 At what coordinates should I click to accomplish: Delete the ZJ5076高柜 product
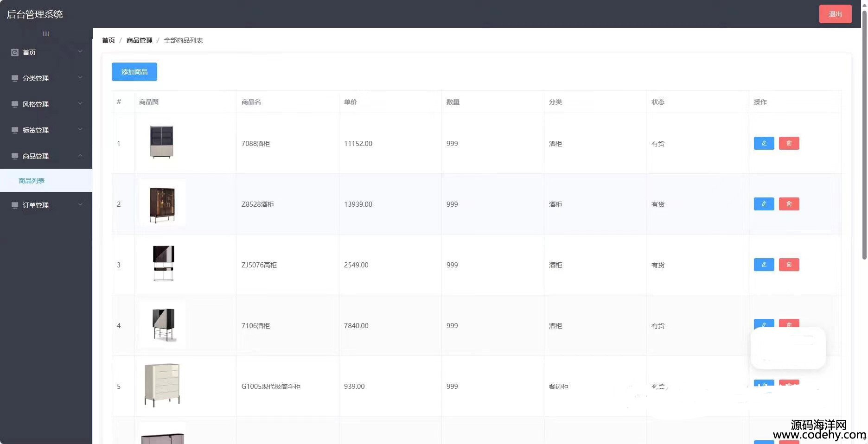tap(789, 265)
